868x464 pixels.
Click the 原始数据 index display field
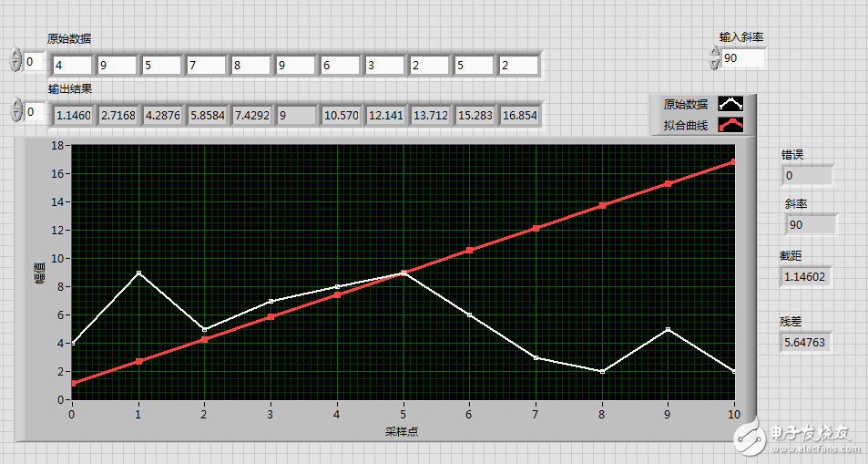coord(33,62)
